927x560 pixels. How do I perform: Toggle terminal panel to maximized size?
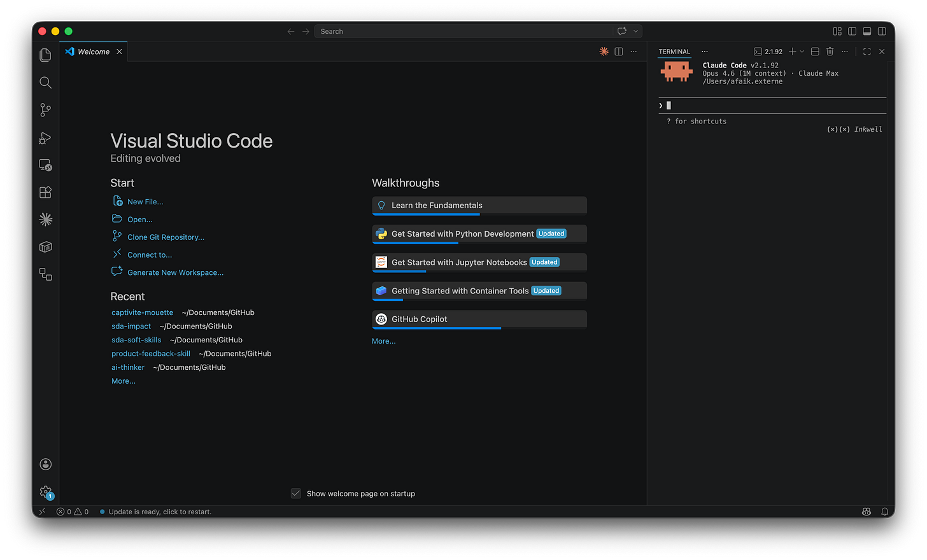(x=867, y=52)
